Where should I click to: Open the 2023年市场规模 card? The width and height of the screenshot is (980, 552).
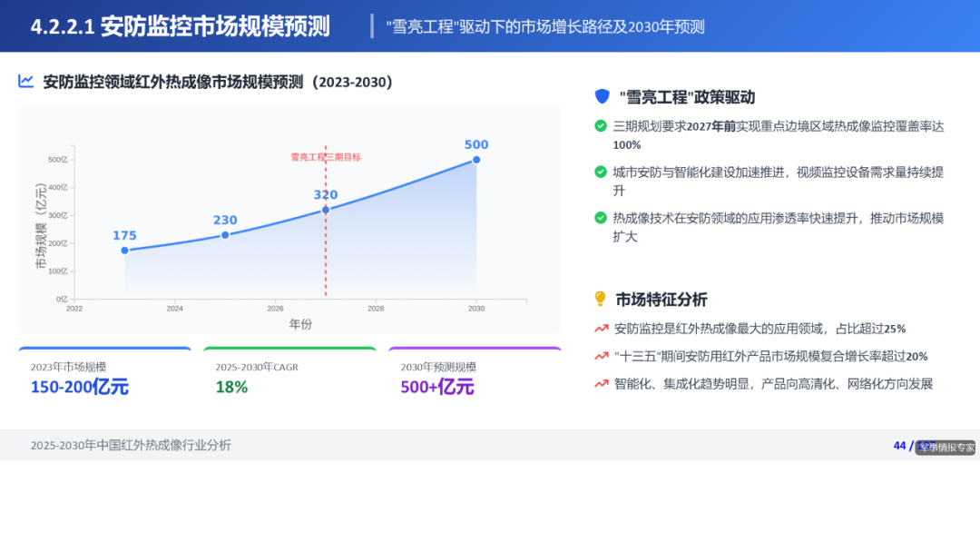(x=104, y=378)
